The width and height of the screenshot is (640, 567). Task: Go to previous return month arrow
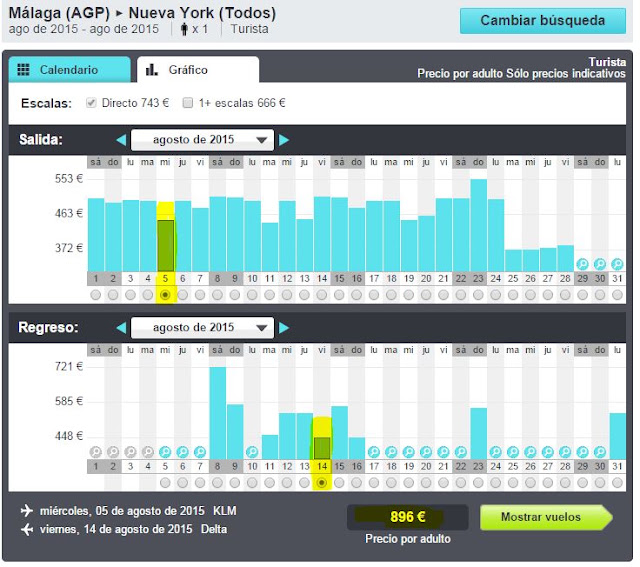tap(121, 328)
